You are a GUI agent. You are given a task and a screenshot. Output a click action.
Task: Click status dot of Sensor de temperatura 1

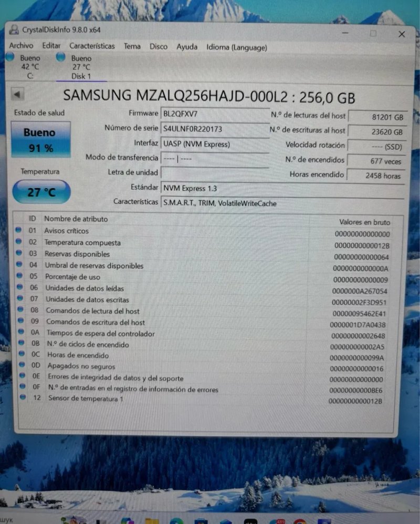coord(23,397)
